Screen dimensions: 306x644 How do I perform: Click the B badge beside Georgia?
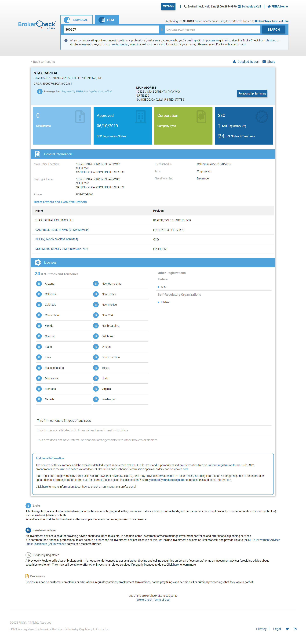coord(39,336)
